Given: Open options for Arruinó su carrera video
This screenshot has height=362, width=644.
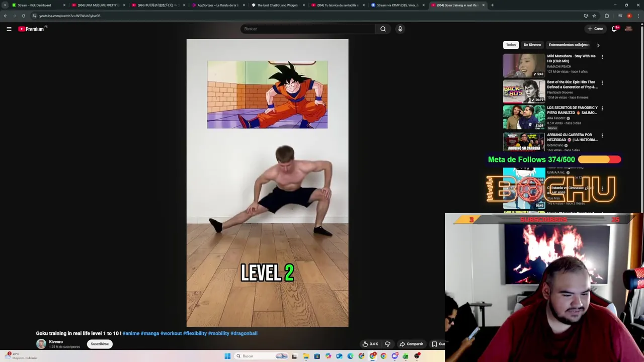Looking at the screenshot, I should coord(602,135).
